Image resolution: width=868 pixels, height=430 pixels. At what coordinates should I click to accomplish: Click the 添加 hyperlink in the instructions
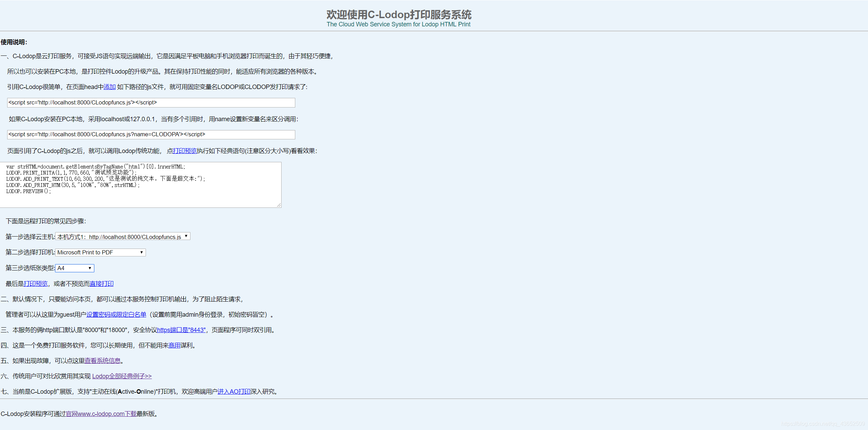(109, 87)
